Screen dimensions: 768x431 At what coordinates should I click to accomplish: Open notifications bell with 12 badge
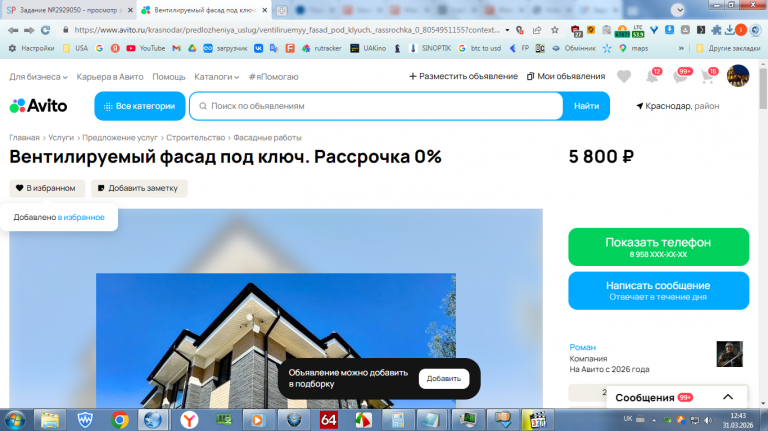click(x=653, y=76)
